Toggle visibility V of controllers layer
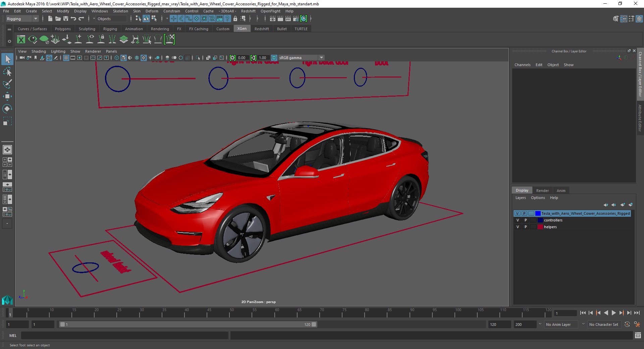The image size is (644, 349). point(518,220)
